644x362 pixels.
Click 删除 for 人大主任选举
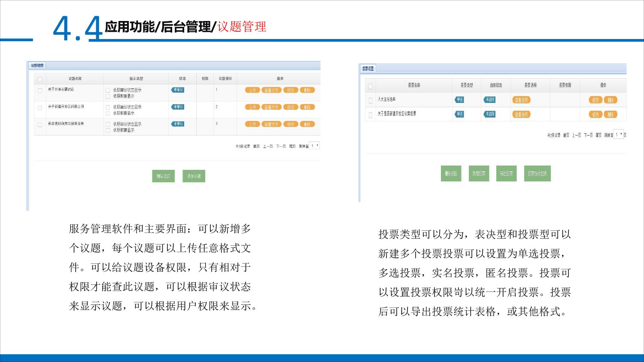click(611, 100)
